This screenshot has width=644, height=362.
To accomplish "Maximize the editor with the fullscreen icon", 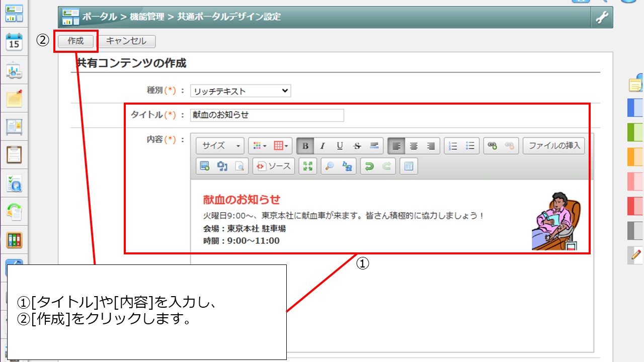I will pyautogui.click(x=307, y=166).
